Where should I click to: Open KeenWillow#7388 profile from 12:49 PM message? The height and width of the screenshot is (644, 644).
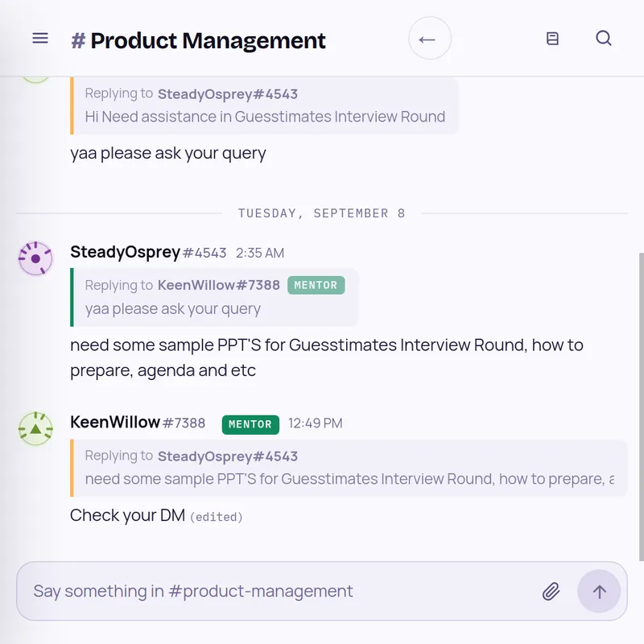pos(137,423)
